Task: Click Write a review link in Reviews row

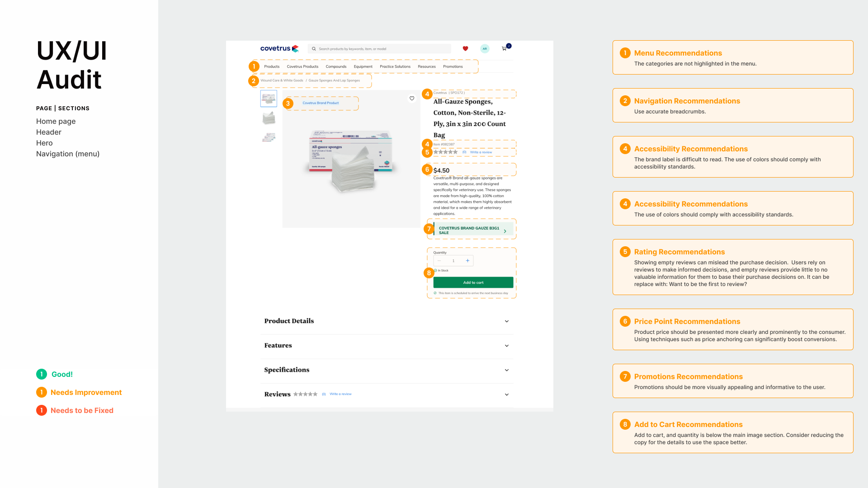Action: 340,394
